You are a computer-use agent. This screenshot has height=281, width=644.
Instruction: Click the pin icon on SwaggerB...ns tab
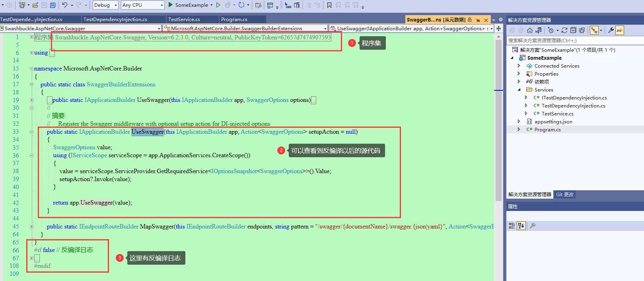point(478,20)
